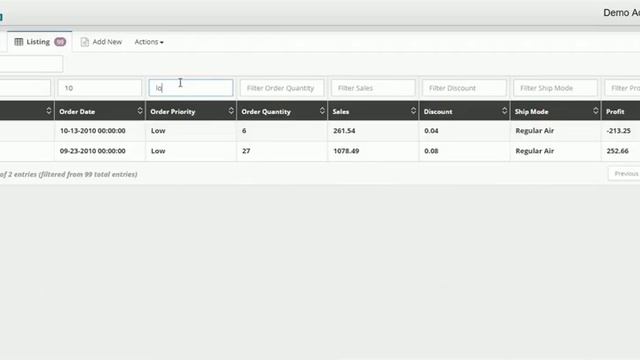640x360 pixels.
Task: Click the filtered entries summary text
Action: (x=69, y=174)
